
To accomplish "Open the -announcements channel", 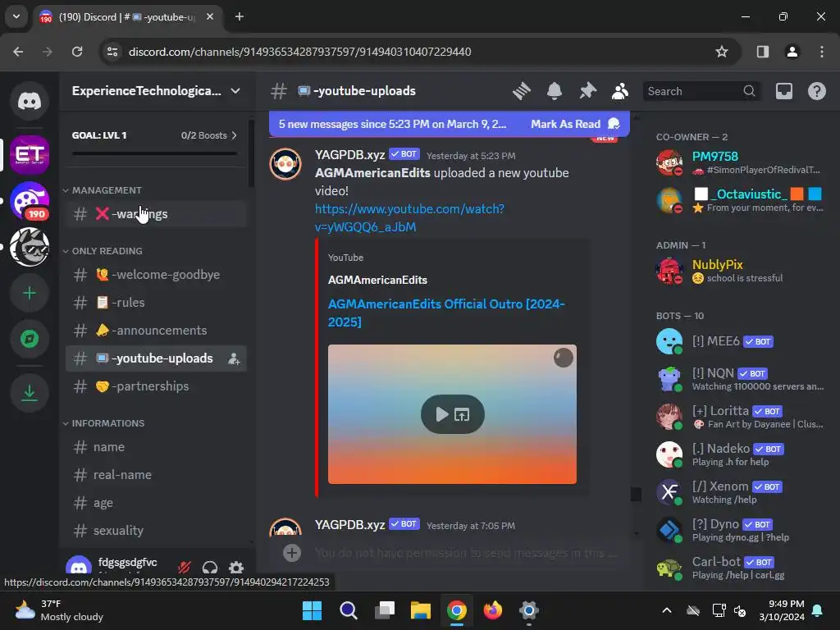I will tap(156, 331).
